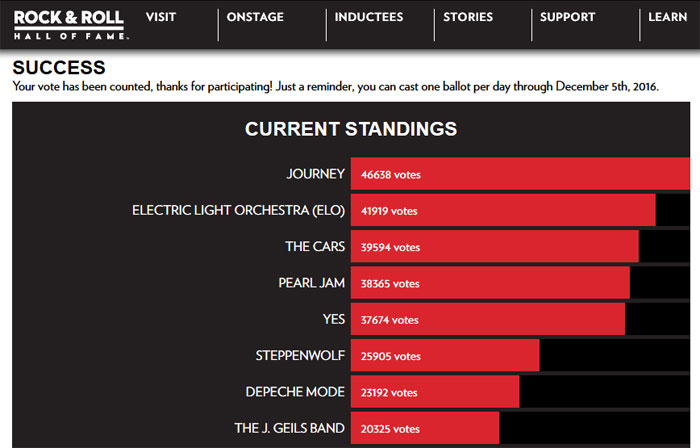Click the Electric Light Orchestra vote bar

[x=502, y=210]
